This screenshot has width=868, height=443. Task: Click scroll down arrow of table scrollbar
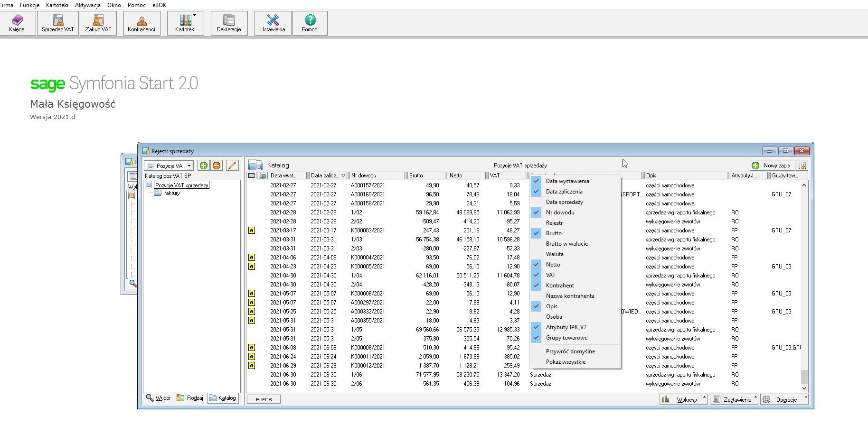pos(804,388)
